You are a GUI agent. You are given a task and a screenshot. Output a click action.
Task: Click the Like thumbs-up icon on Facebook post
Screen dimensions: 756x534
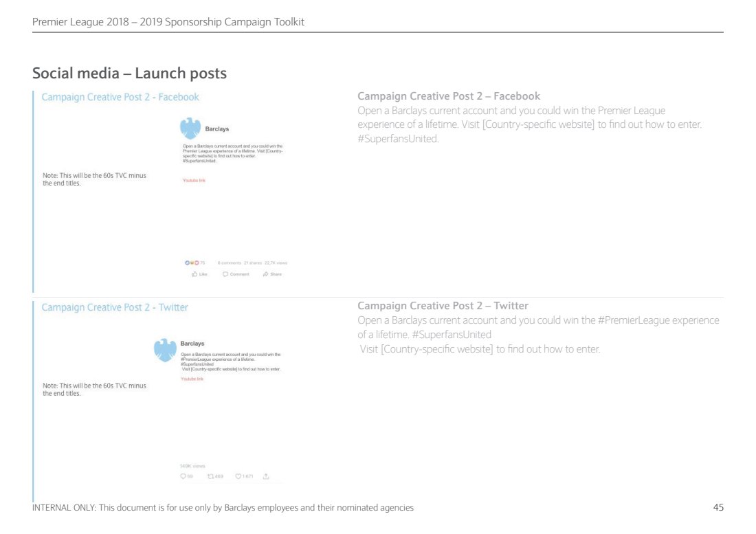(x=195, y=274)
